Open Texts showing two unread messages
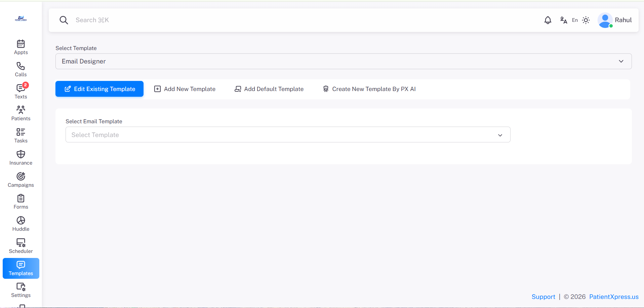644x308 pixels. coord(21,91)
